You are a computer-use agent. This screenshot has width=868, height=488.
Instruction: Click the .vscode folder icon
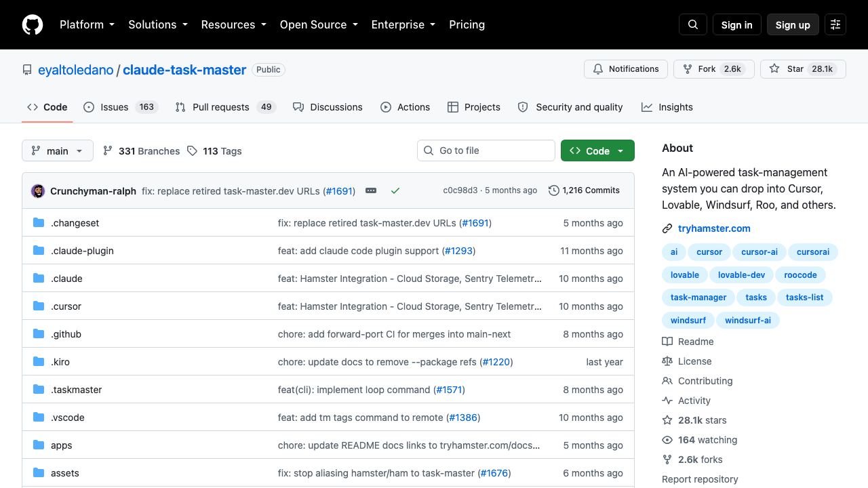pos(39,418)
